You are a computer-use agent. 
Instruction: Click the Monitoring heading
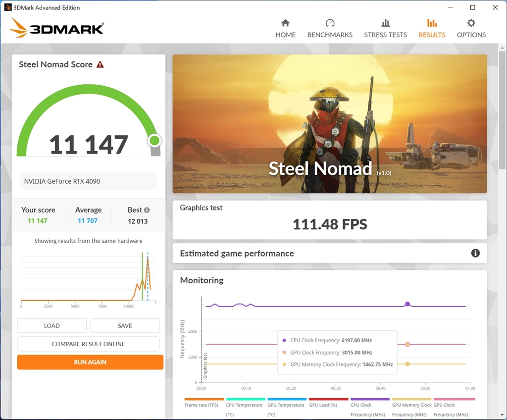point(202,280)
